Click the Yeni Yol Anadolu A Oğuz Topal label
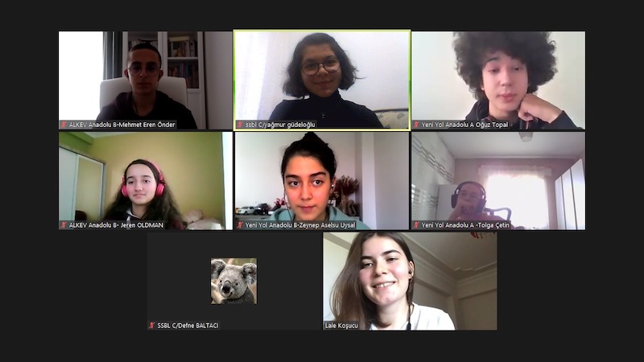 pyautogui.click(x=465, y=125)
